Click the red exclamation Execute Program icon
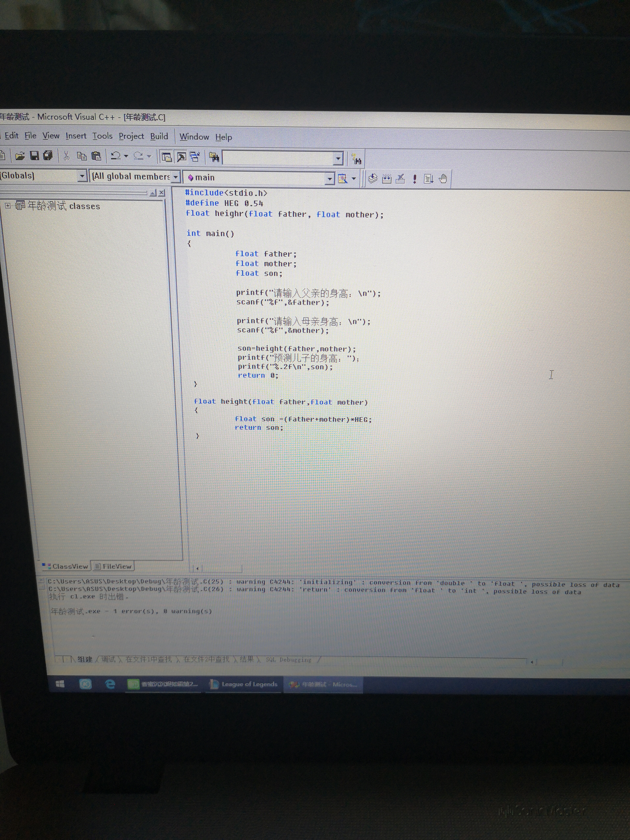The image size is (630, 840). [x=415, y=179]
